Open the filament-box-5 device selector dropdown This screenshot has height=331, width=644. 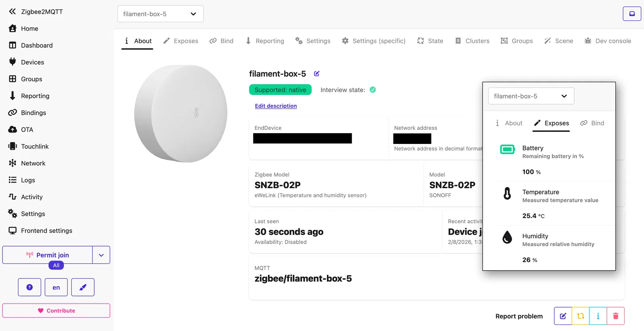tap(160, 14)
